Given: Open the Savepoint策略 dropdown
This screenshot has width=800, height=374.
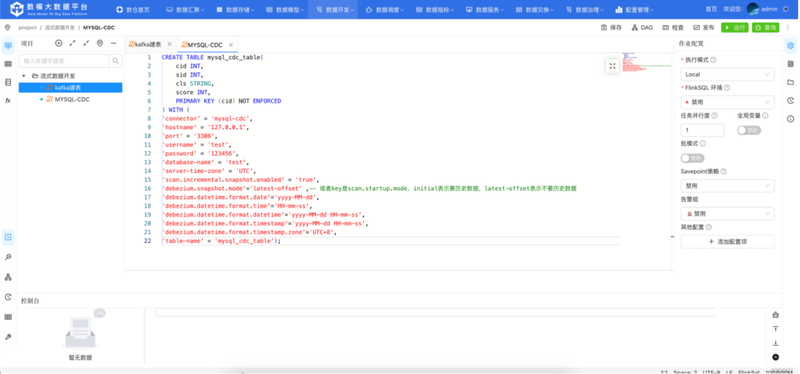Looking at the screenshot, I should coord(727,186).
